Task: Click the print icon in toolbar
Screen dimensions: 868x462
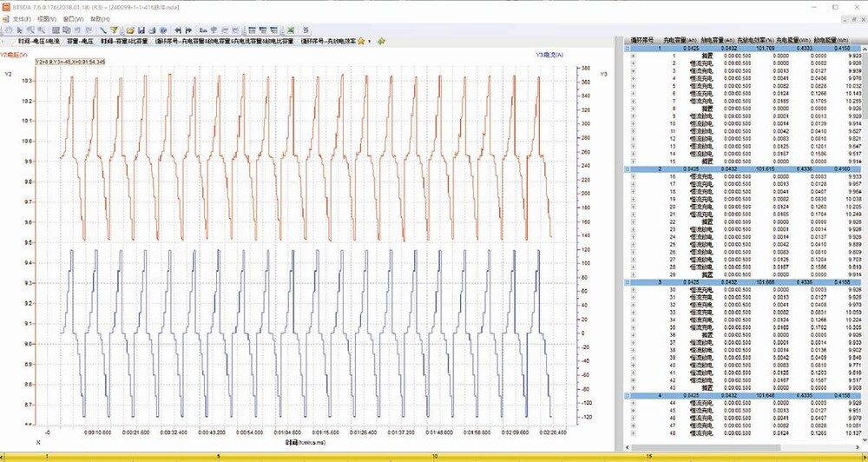Action: coord(152,30)
